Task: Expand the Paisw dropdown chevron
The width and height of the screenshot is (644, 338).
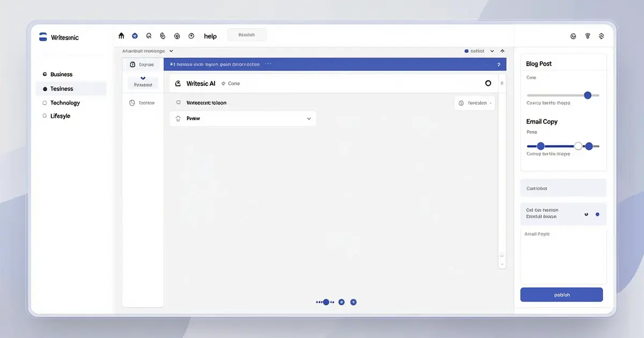Action: tap(309, 119)
